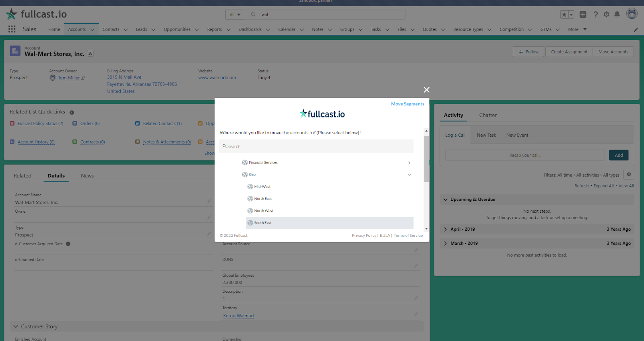Open the user profile avatar
644x341 pixels.
click(x=632, y=14)
